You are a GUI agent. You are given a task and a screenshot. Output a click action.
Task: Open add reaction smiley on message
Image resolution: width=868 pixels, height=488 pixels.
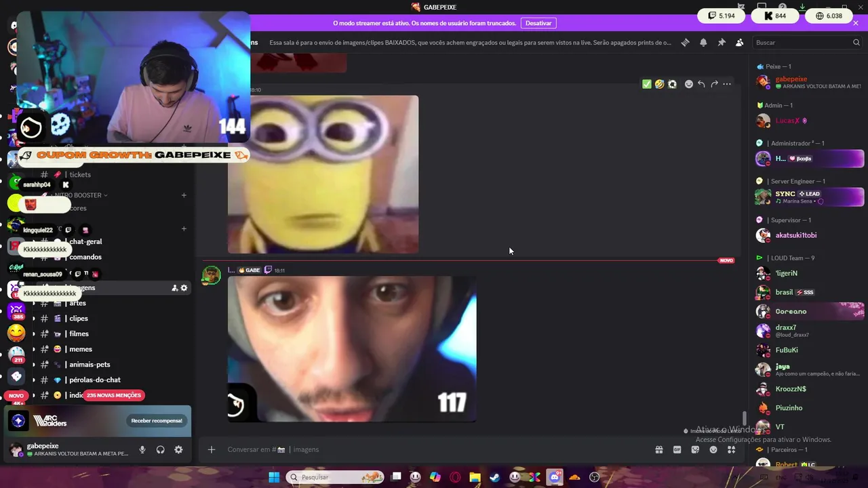point(689,84)
